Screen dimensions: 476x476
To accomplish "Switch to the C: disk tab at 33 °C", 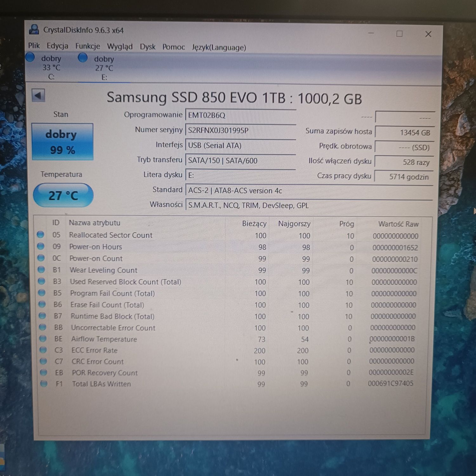I will click(51, 67).
